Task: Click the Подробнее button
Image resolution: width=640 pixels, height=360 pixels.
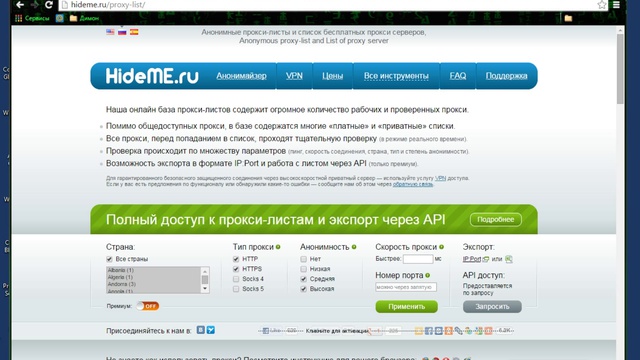Action: point(496,220)
